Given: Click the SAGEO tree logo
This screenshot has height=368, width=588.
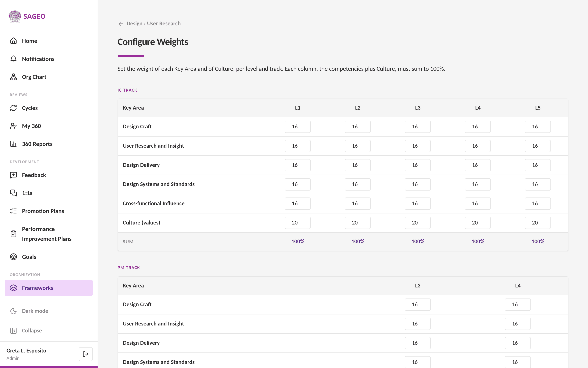Looking at the screenshot, I should click(x=15, y=16).
